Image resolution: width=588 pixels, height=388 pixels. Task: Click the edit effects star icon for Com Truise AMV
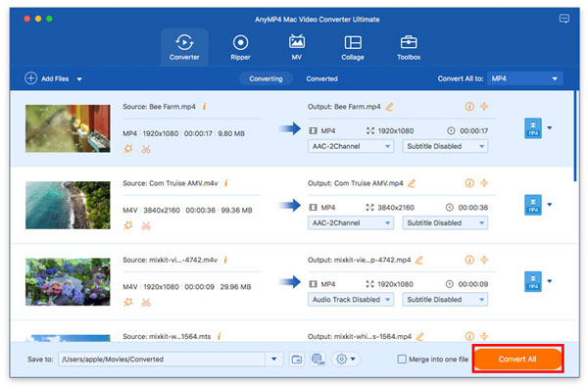pyautogui.click(x=128, y=225)
